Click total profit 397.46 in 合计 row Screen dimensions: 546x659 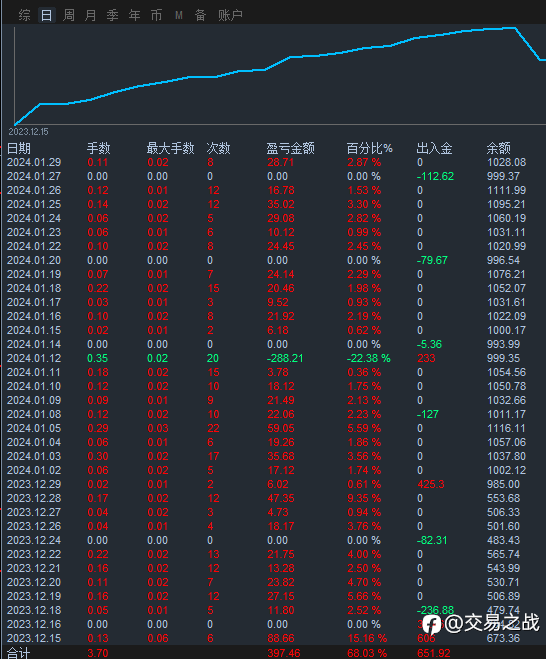284,654
